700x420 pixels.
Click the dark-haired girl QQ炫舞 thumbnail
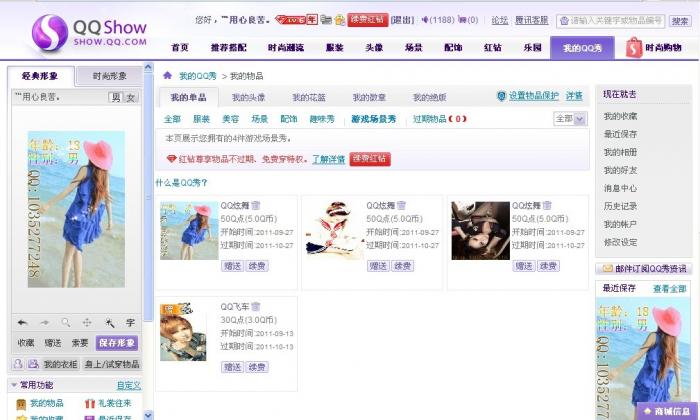480,230
